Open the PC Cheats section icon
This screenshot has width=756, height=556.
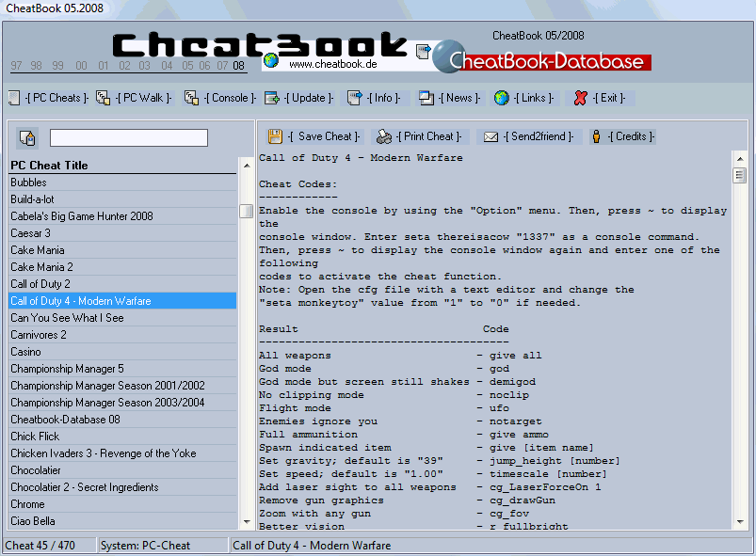14,98
